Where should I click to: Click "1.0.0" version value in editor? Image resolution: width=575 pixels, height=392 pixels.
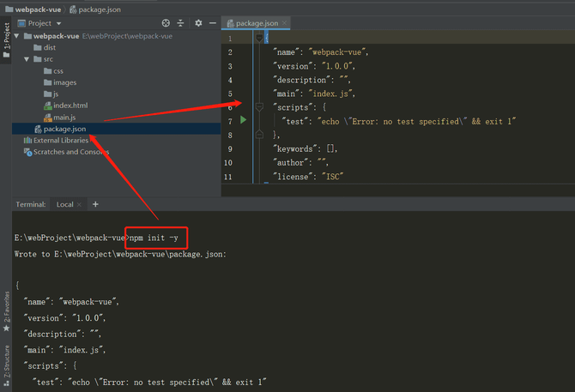click(x=337, y=66)
